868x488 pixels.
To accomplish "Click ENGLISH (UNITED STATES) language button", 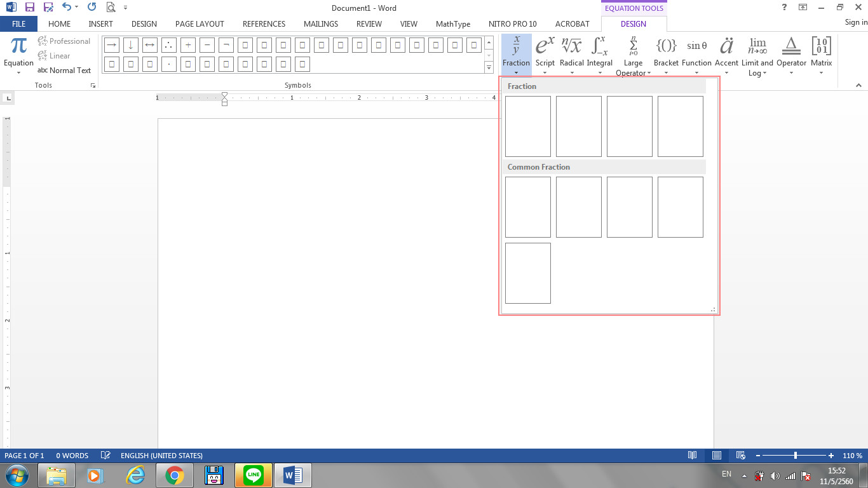I will point(161,456).
